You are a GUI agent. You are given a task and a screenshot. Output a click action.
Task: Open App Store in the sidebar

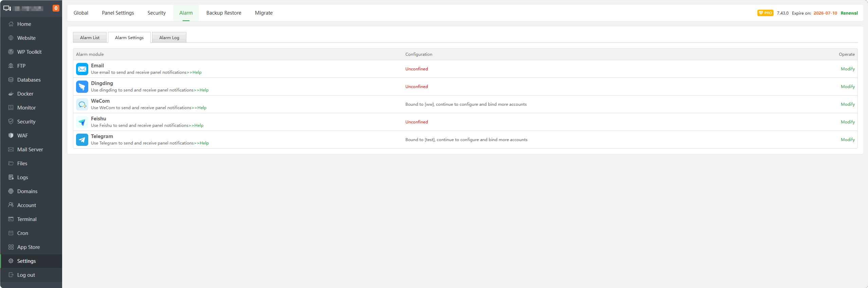(29, 247)
